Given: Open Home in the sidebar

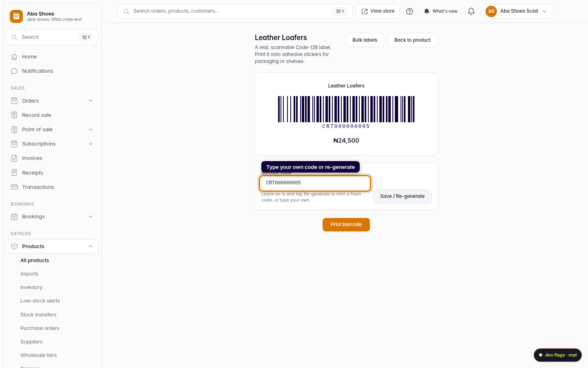Looking at the screenshot, I should point(52,57).
